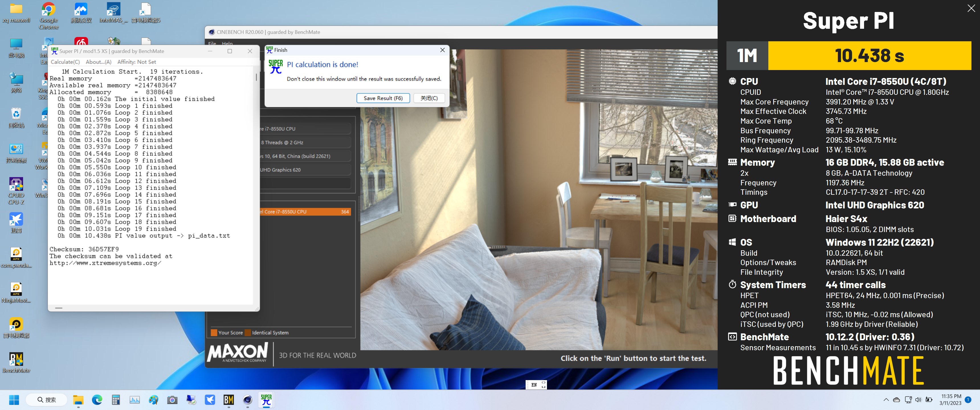Open the 雷电模拟器5 desktop shortcut

pos(146,13)
